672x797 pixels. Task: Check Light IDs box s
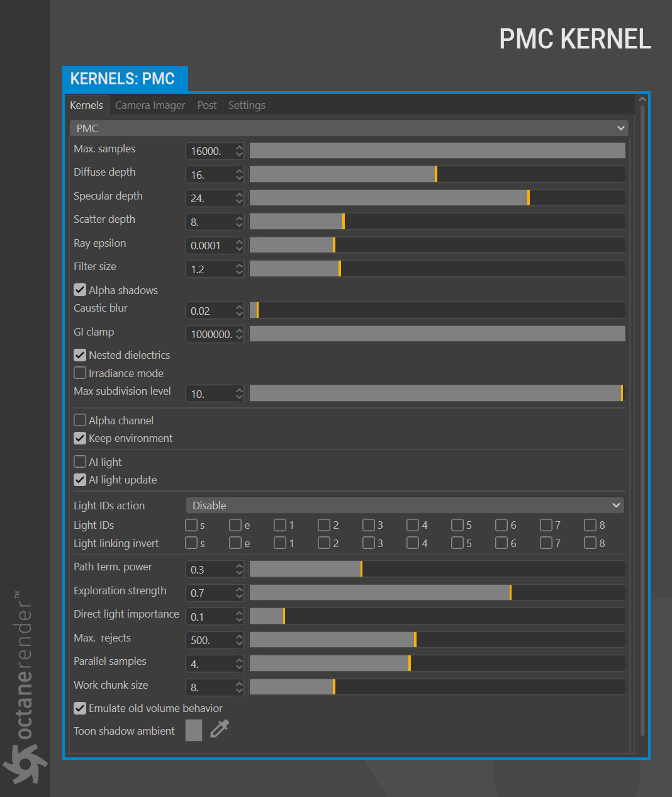191,525
